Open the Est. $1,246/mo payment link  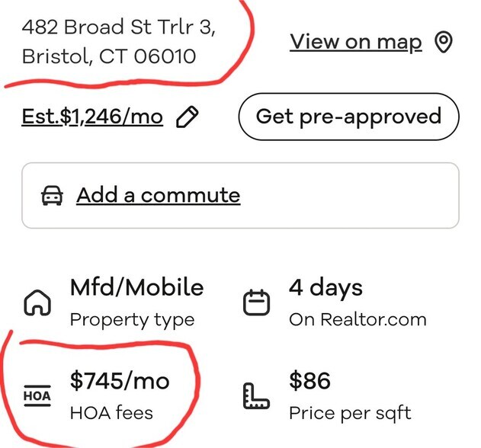point(92,117)
